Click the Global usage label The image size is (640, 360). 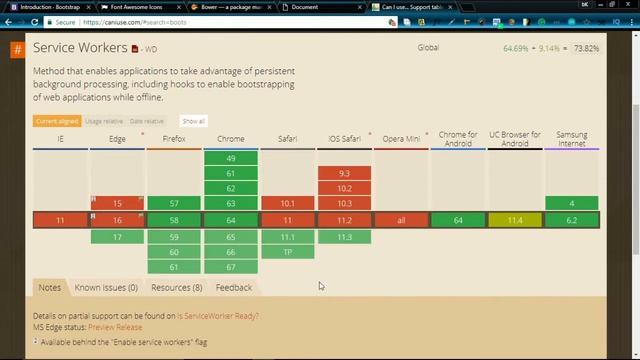[428, 48]
